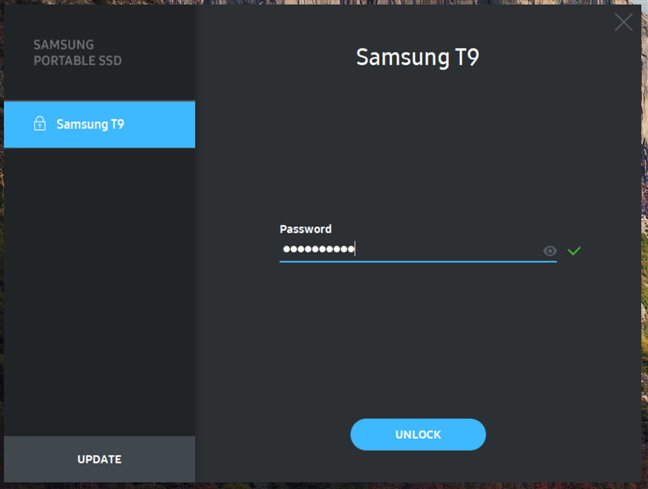Click the masked password dots
The width and height of the screenshot is (648, 489).
(319, 249)
